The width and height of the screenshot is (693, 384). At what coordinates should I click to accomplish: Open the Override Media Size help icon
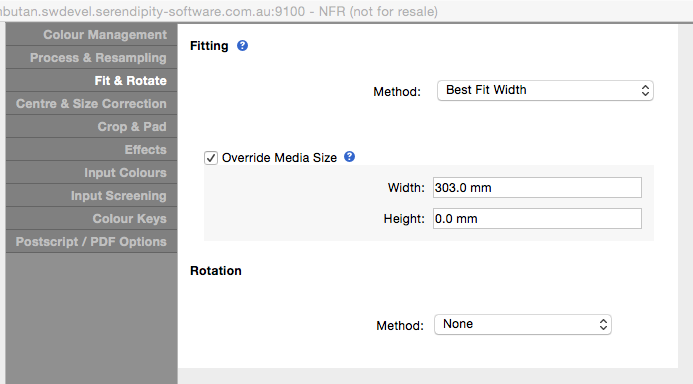pos(349,157)
